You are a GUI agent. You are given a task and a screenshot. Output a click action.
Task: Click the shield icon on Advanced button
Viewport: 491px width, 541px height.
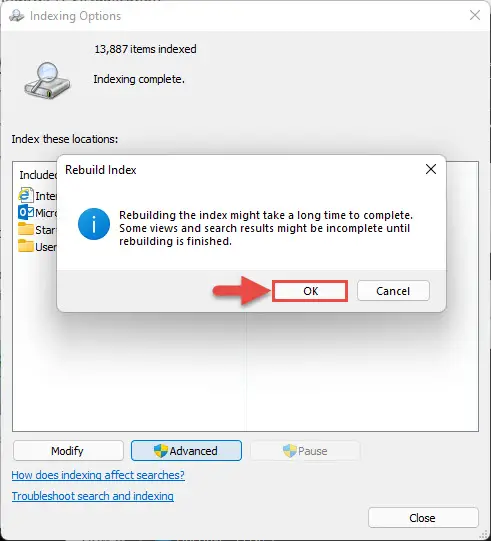160,451
